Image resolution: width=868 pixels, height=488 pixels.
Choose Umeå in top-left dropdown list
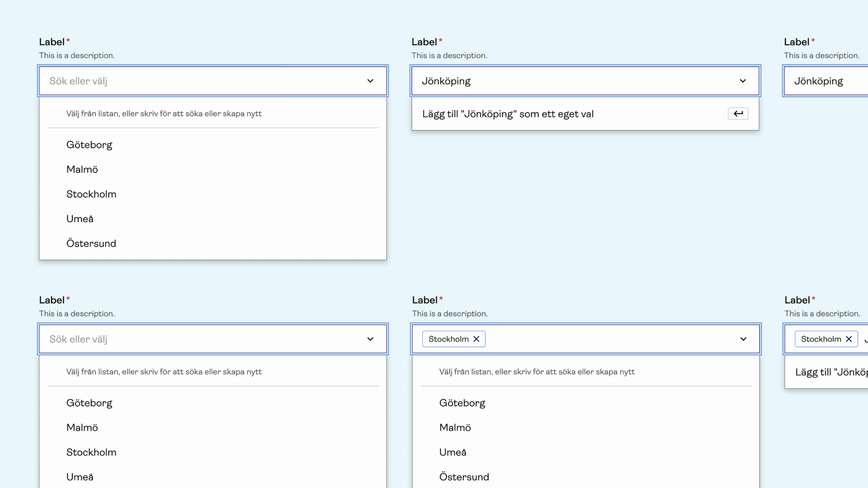(80, 219)
